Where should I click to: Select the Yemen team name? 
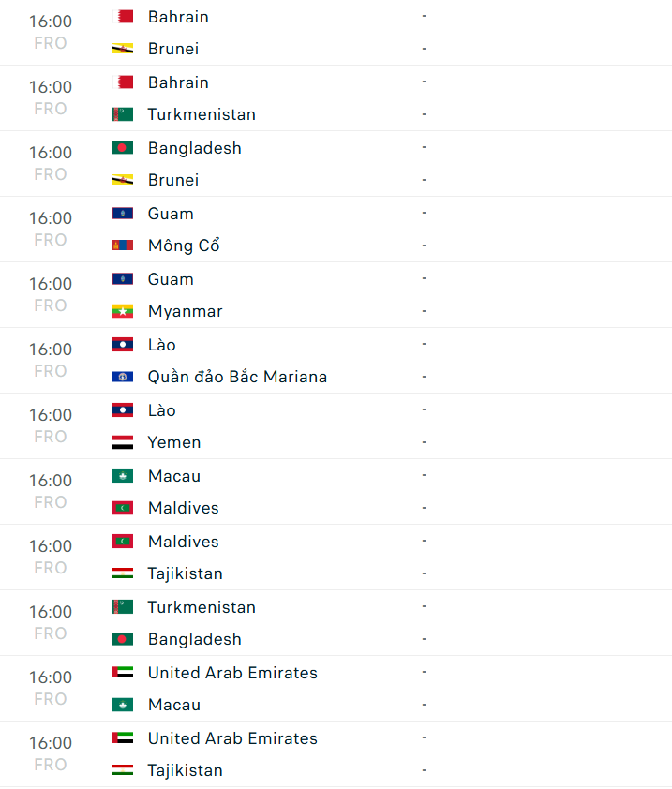pos(174,442)
